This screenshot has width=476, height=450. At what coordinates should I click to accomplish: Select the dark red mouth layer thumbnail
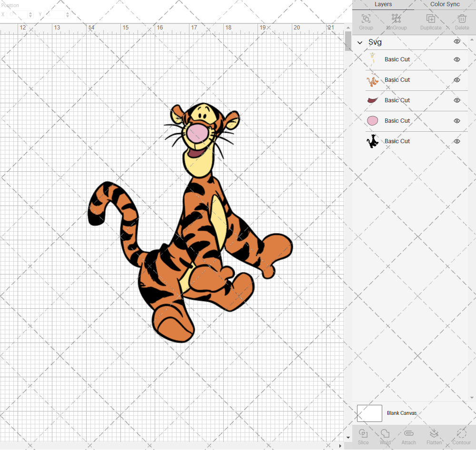point(373,100)
